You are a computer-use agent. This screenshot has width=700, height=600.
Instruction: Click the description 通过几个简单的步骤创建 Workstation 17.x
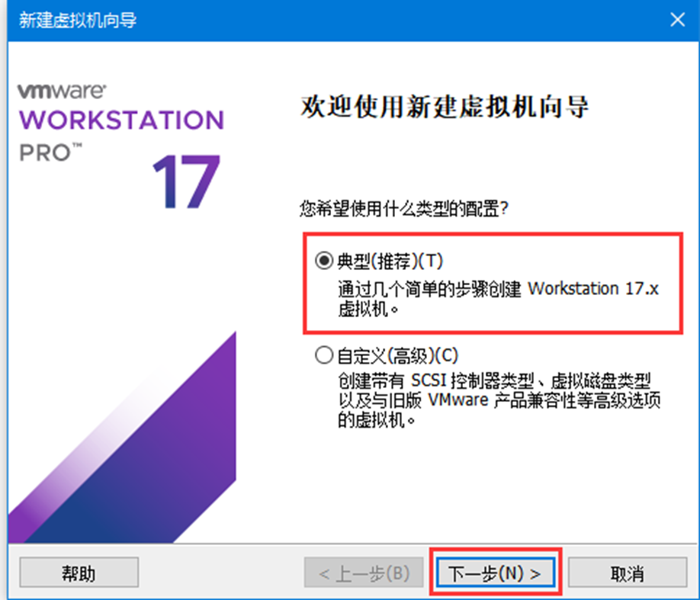point(498,289)
